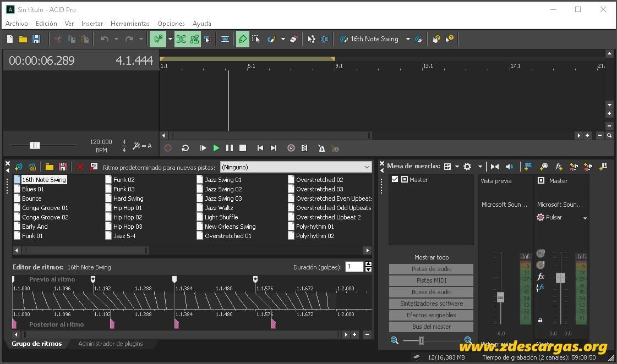617x364 pixels.
Task: Click Sintetizadores software button
Action: click(x=432, y=304)
